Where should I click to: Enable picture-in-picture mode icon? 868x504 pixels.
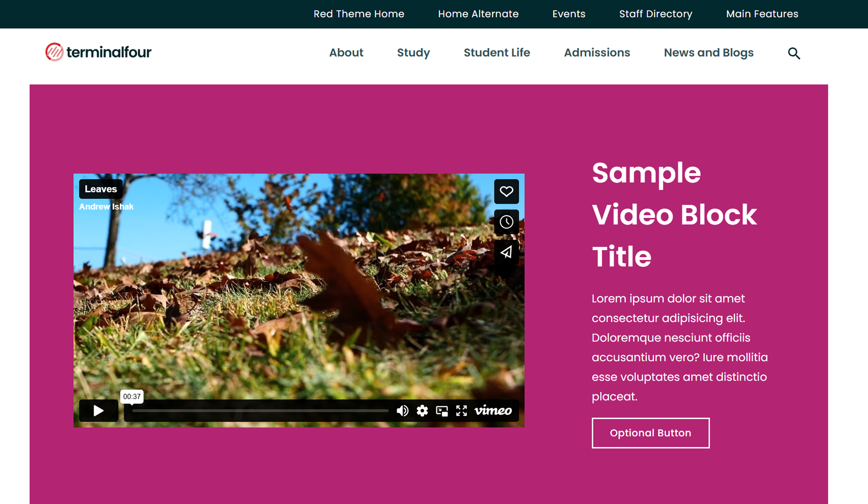[x=442, y=411]
